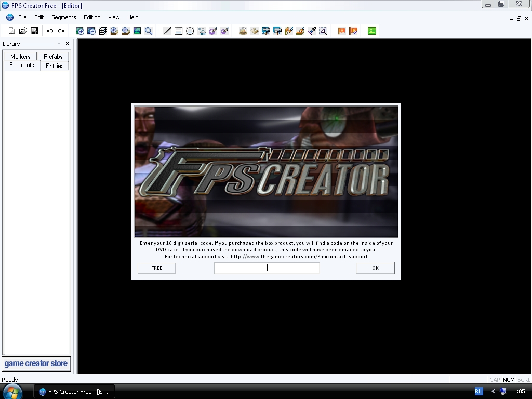
Task: Click FPS Creator Free taskbar button
Action: 74,392
